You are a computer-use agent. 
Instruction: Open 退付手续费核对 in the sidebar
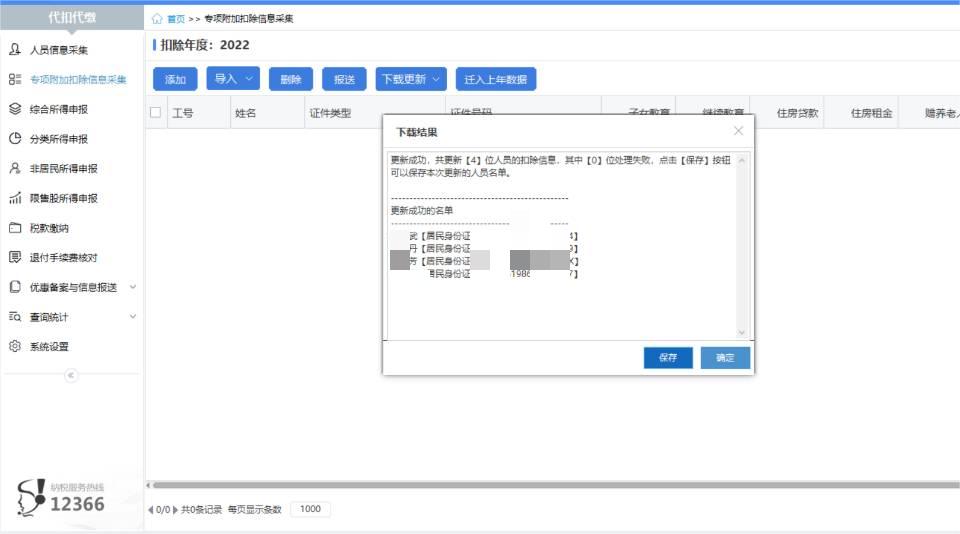[x=63, y=258]
